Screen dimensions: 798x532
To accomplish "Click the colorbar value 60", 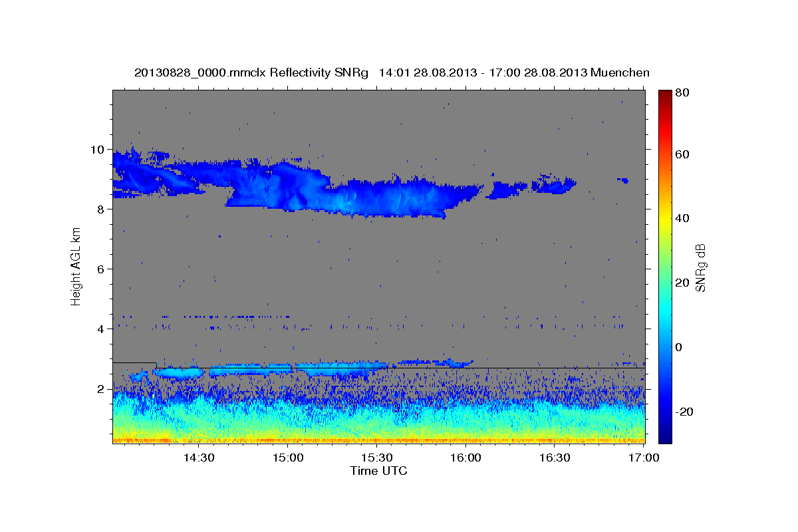I will click(684, 154).
